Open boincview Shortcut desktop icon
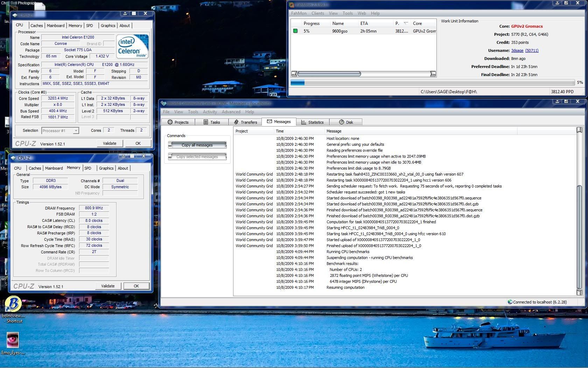 13,304
